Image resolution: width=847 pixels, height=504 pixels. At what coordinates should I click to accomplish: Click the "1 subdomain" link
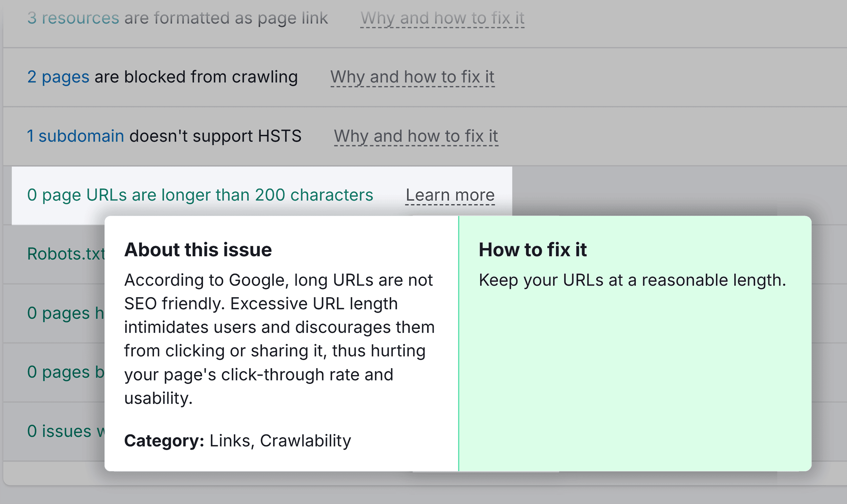[75, 136]
